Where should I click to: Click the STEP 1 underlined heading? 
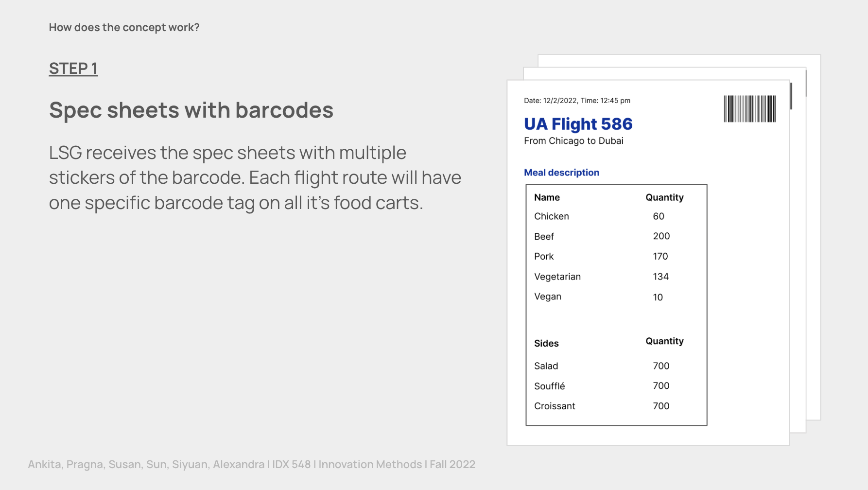73,69
